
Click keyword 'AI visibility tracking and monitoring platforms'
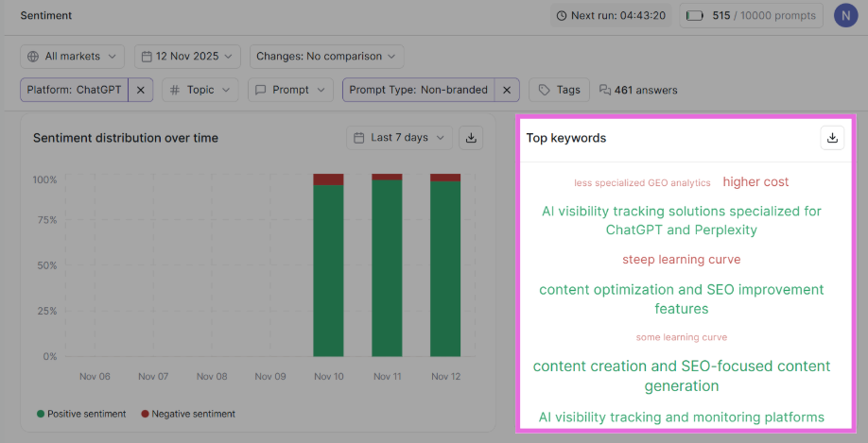[x=682, y=417]
